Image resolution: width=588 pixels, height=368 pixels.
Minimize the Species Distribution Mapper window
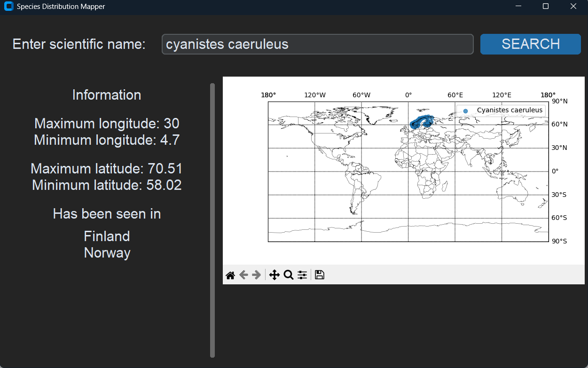click(518, 7)
